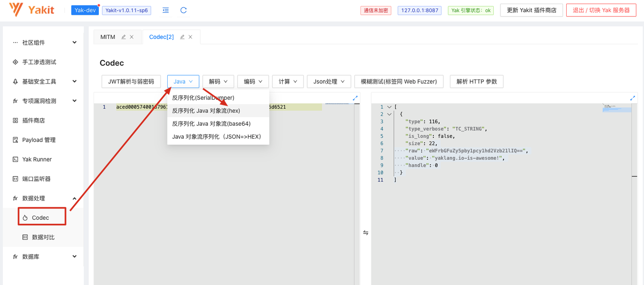
Task: Click the right editor minimap
Action: tap(617, 108)
